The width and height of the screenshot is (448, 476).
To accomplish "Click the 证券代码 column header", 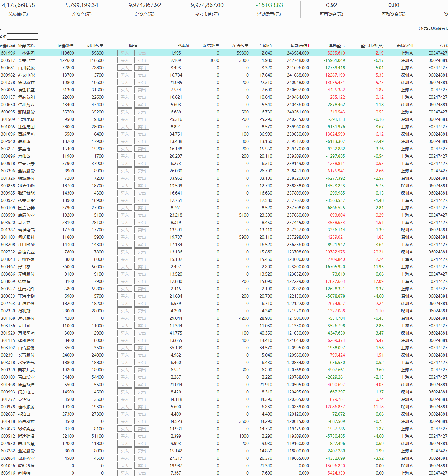I will pyautogui.click(x=7, y=46).
